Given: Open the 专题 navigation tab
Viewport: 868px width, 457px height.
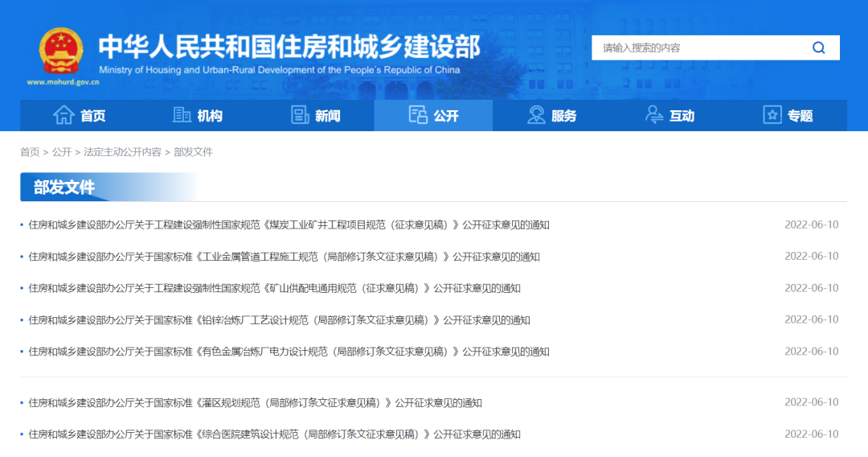Looking at the screenshot, I should click(x=788, y=115).
